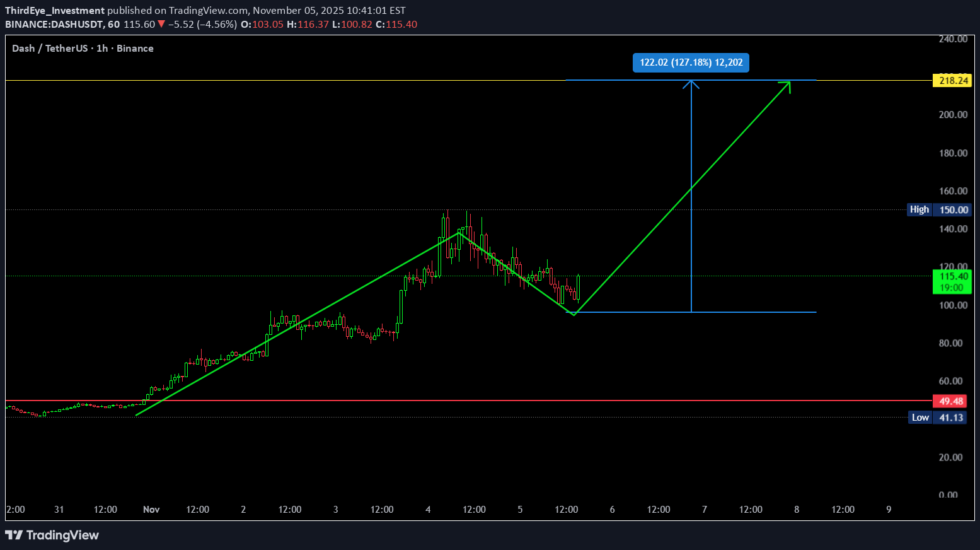The width and height of the screenshot is (980, 550).
Task: Click the 19:00 candle countdown timer
Action: (x=952, y=288)
